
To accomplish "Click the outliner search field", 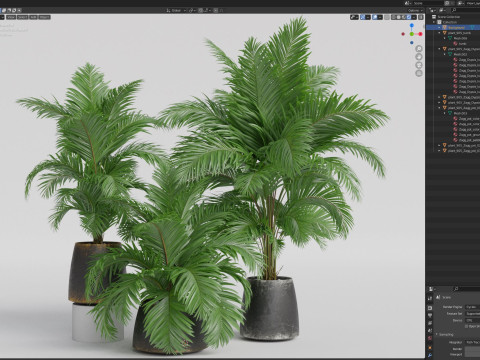I will 465,10.
